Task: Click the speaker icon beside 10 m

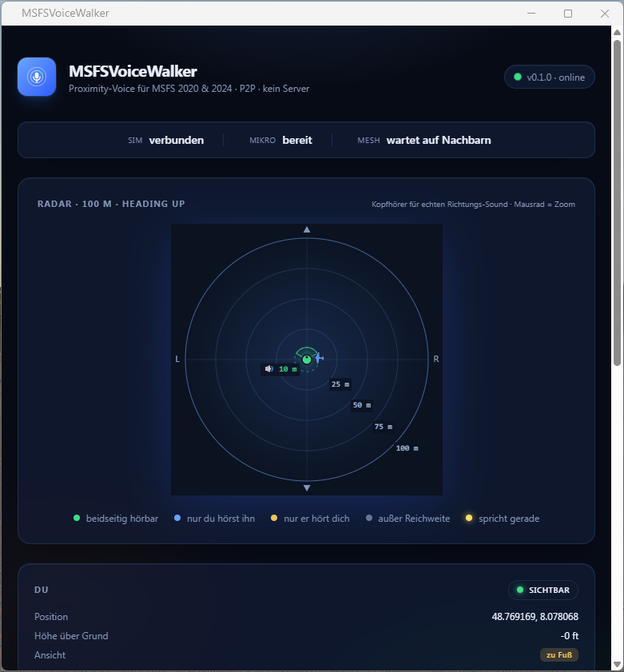Action: [268, 369]
